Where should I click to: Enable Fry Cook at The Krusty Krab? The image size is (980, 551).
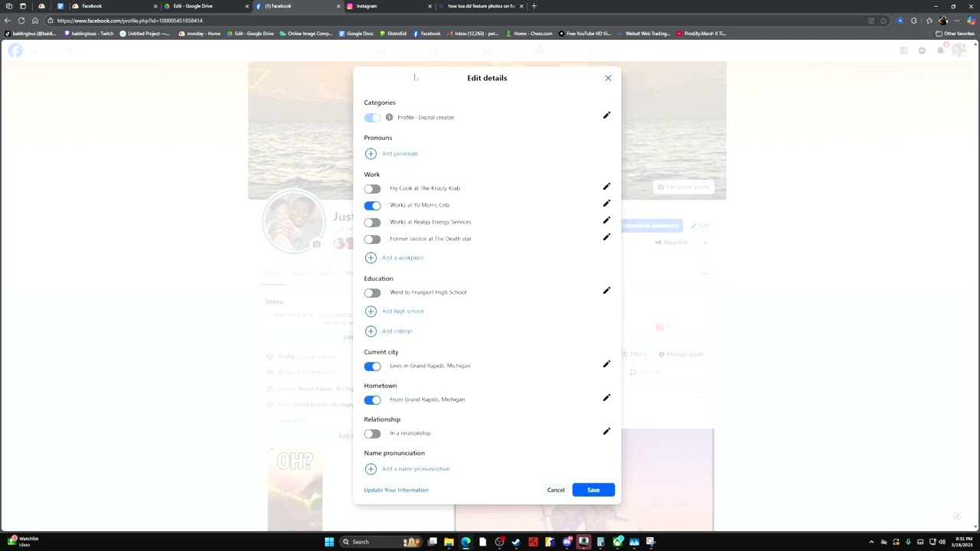(x=372, y=188)
